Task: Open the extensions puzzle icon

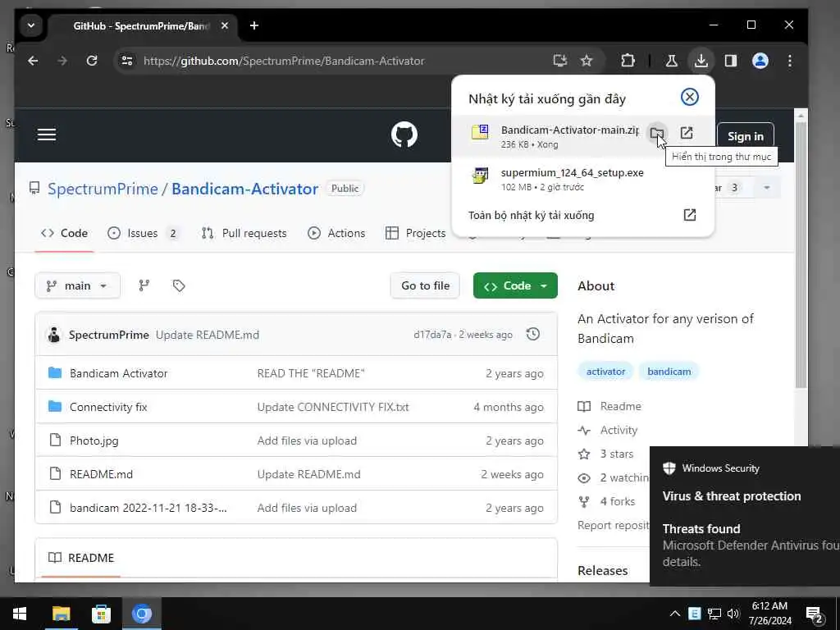Action: pyautogui.click(x=628, y=61)
